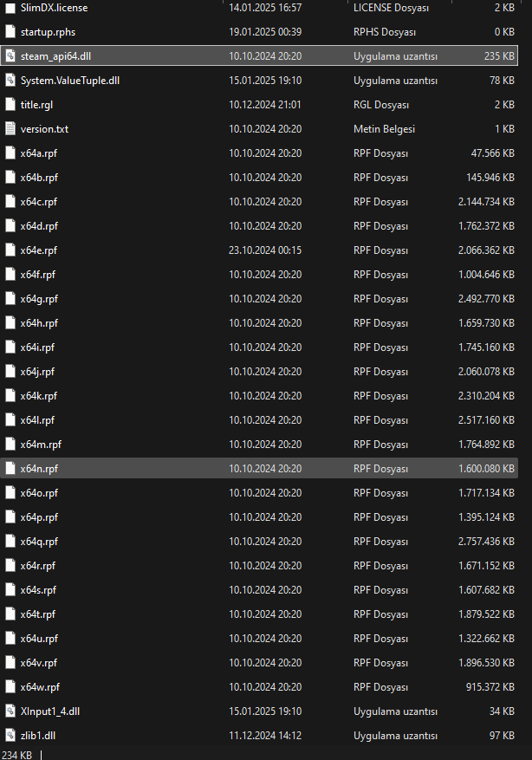The height and width of the screenshot is (760, 532).
Task: Click the x64w.rpf file icon
Action: (x=10, y=687)
